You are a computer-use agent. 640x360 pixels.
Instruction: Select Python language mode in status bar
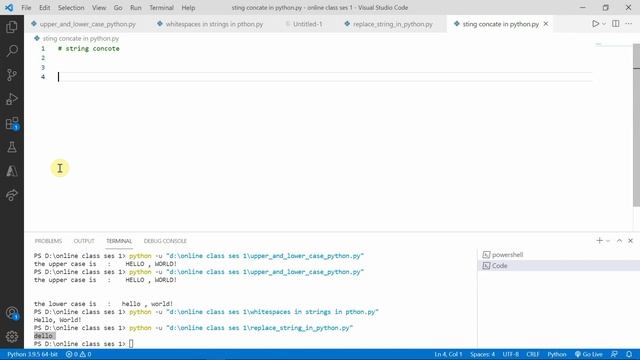(x=557, y=354)
